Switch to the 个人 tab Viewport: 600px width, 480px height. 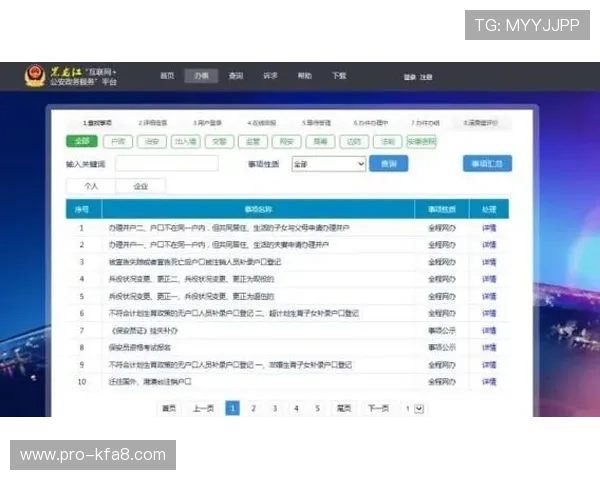tap(91, 186)
